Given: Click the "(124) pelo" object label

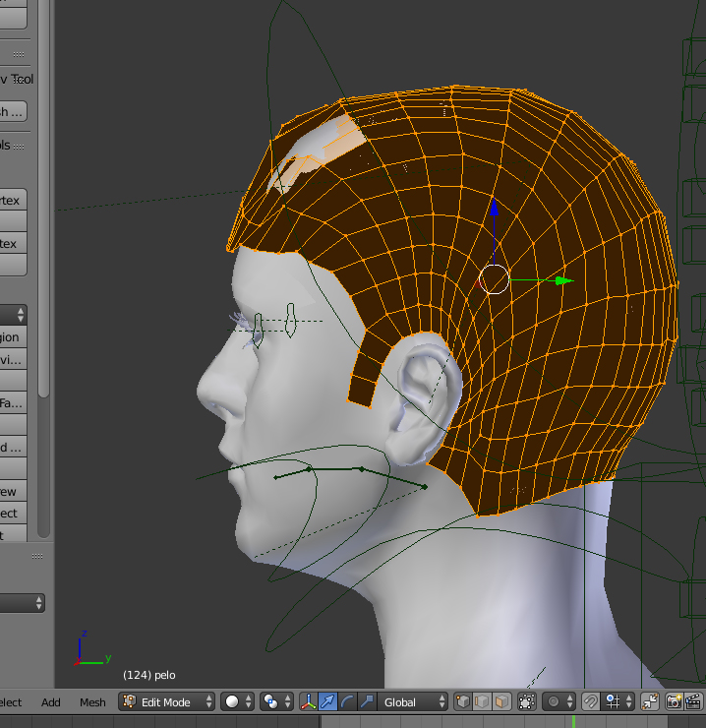Looking at the screenshot, I should (x=149, y=675).
